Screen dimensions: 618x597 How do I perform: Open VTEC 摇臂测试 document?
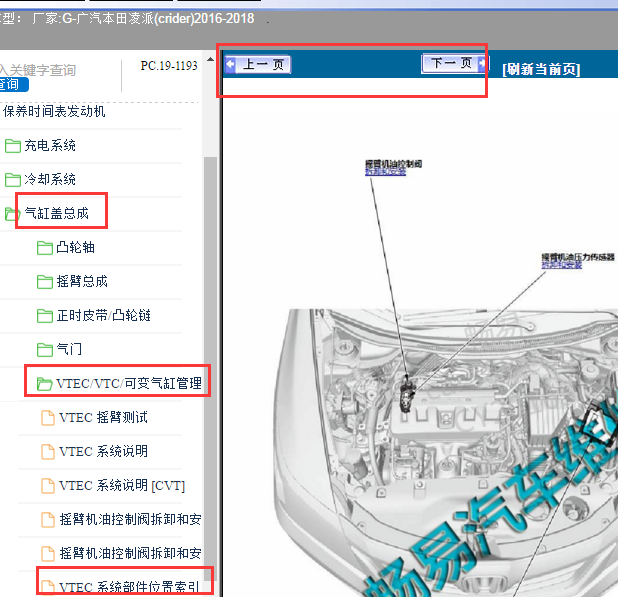pos(103,417)
